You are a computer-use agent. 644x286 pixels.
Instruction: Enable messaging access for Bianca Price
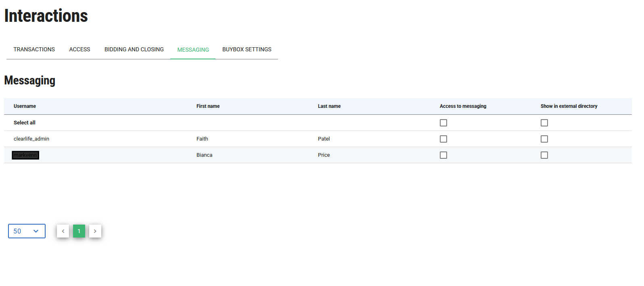click(x=443, y=155)
